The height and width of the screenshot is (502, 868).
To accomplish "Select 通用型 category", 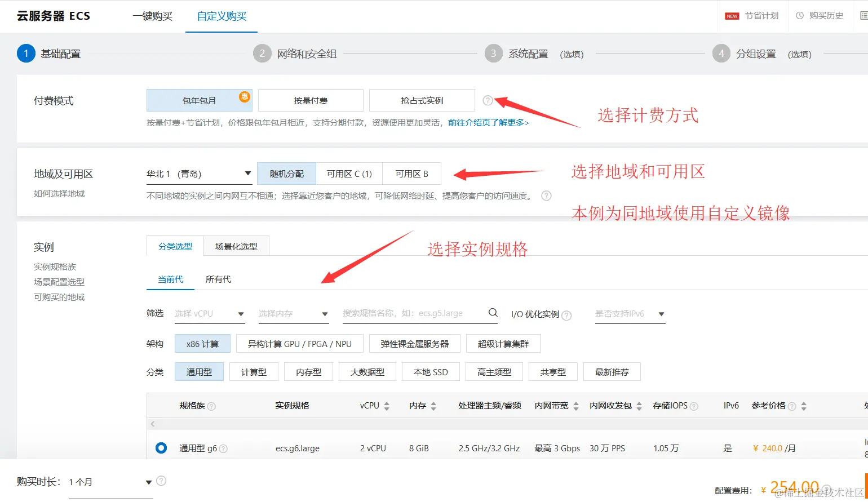I will (x=199, y=372).
